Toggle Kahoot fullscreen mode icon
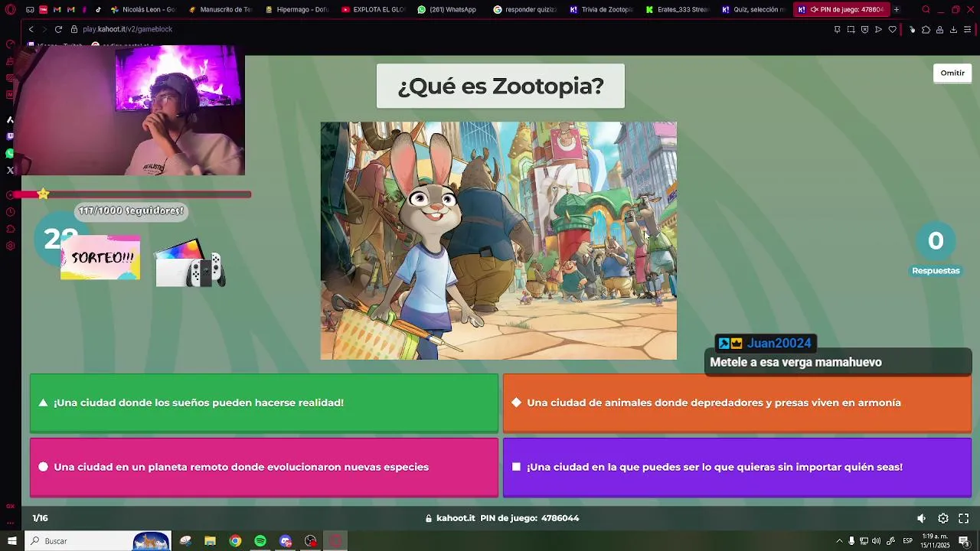This screenshot has width=980, height=551. (964, 518)
